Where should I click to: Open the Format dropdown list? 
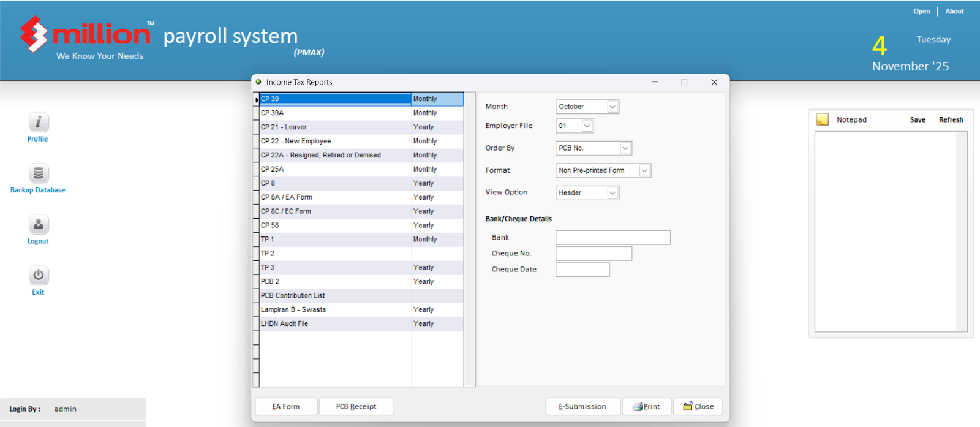(x=644, y=171)
